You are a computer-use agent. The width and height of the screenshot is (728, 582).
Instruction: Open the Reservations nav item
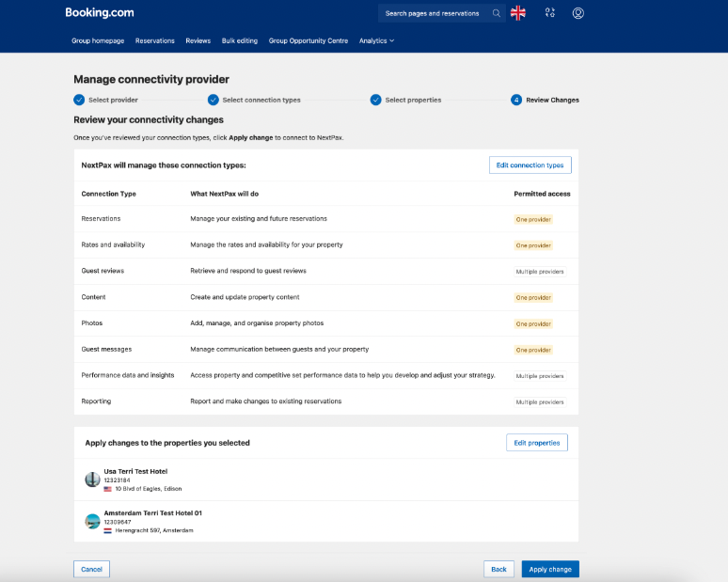155,40
